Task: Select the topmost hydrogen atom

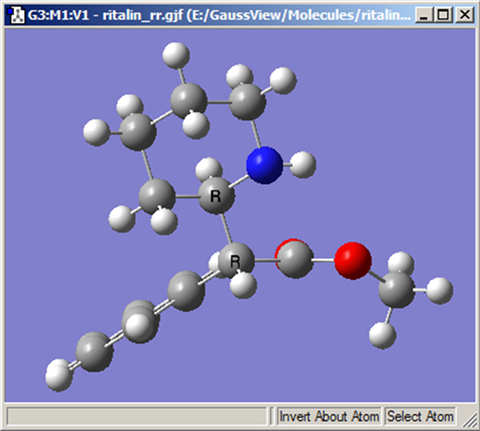Action: [x=176, y=55]
